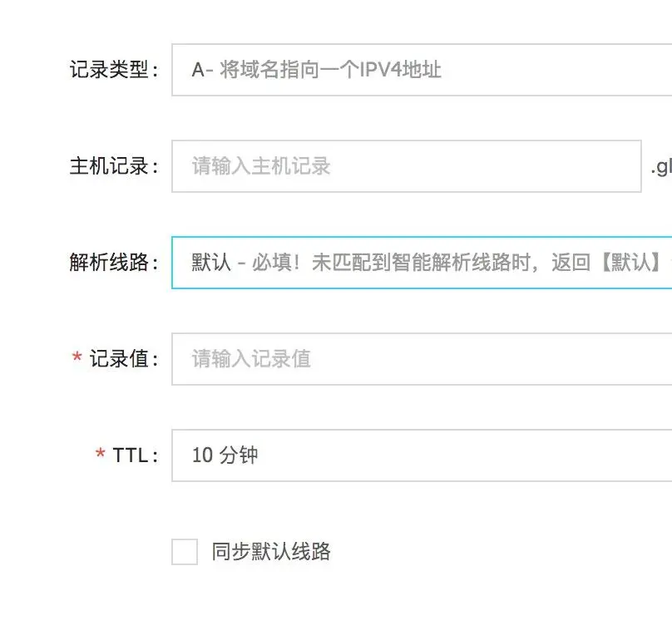
Task: Click the 同步默认线路 label text
Action: pos(271,552)
